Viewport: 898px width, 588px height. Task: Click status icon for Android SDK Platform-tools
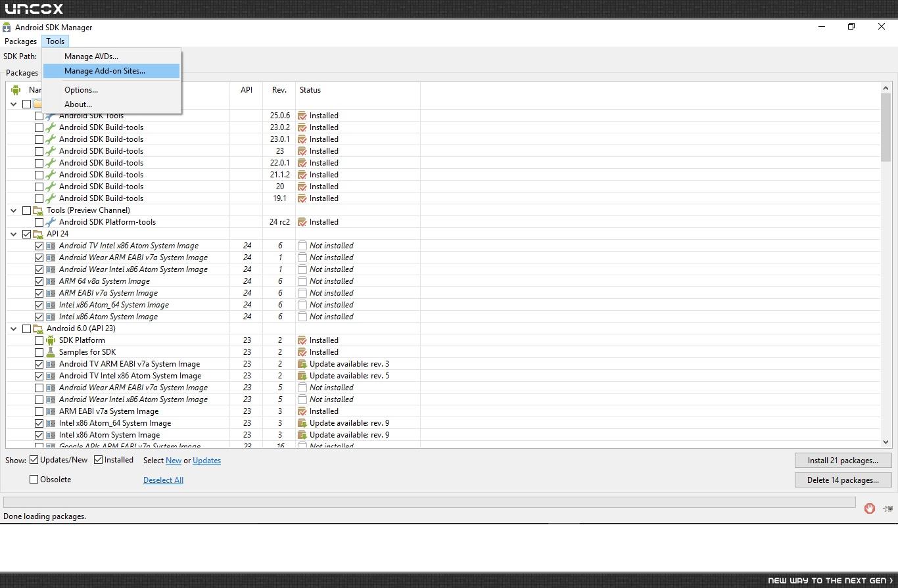point(302,222)
